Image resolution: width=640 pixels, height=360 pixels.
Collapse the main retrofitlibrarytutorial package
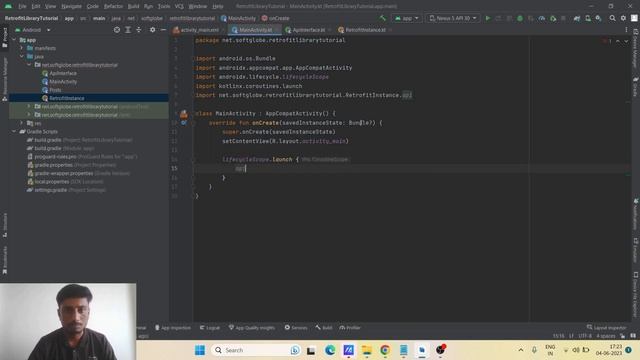29,64
